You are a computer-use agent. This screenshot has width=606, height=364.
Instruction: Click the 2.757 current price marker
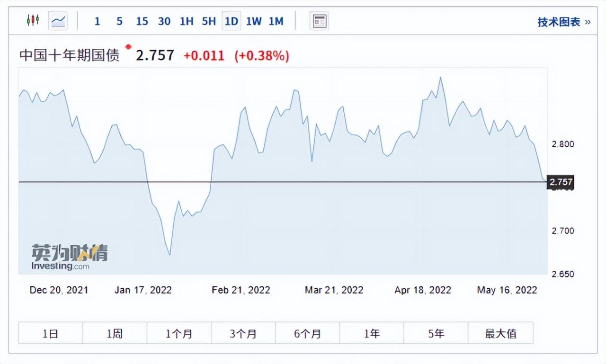561,182
